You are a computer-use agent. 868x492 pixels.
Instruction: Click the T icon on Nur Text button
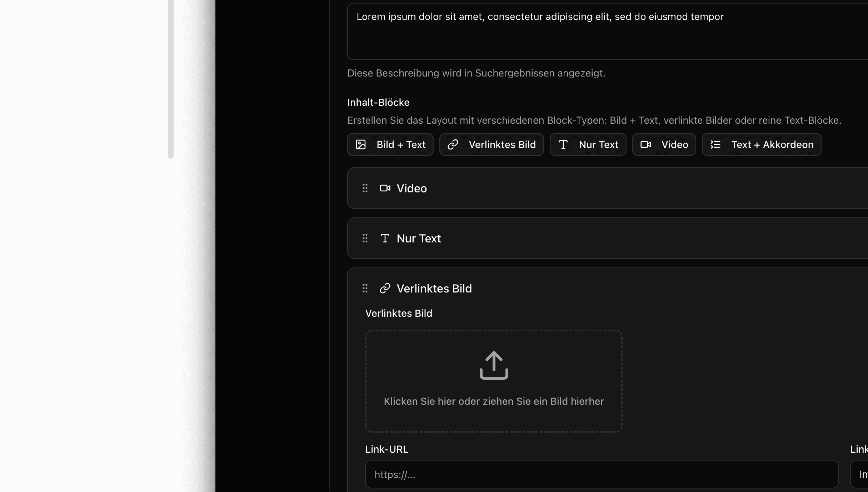tap(563, 144)
